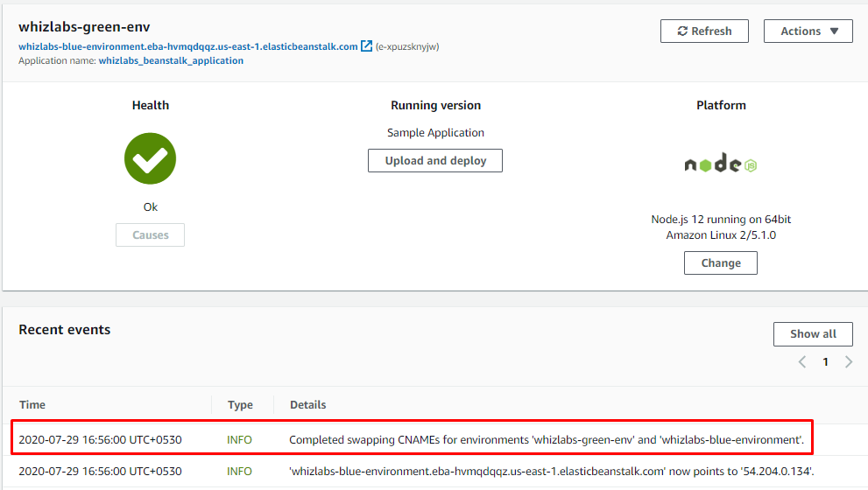
Task: Refresh the environment status
Action: click(704, 31)
